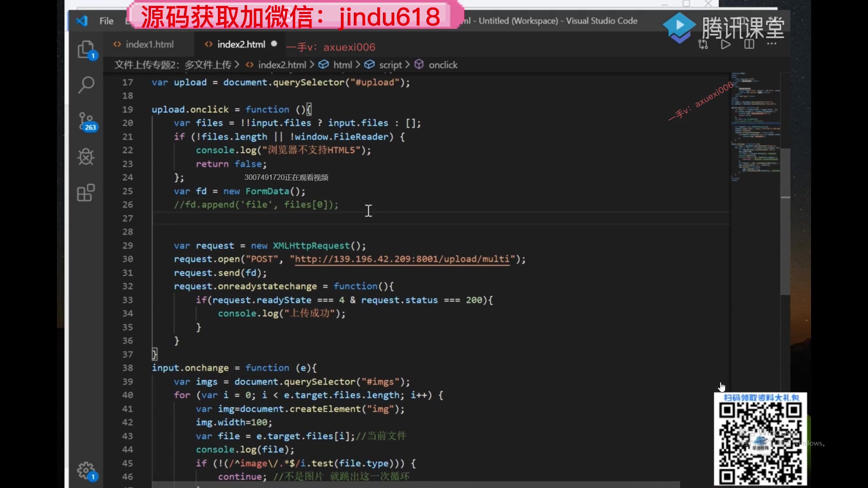Open the Search panel in activity bar

tap(86, 84)
